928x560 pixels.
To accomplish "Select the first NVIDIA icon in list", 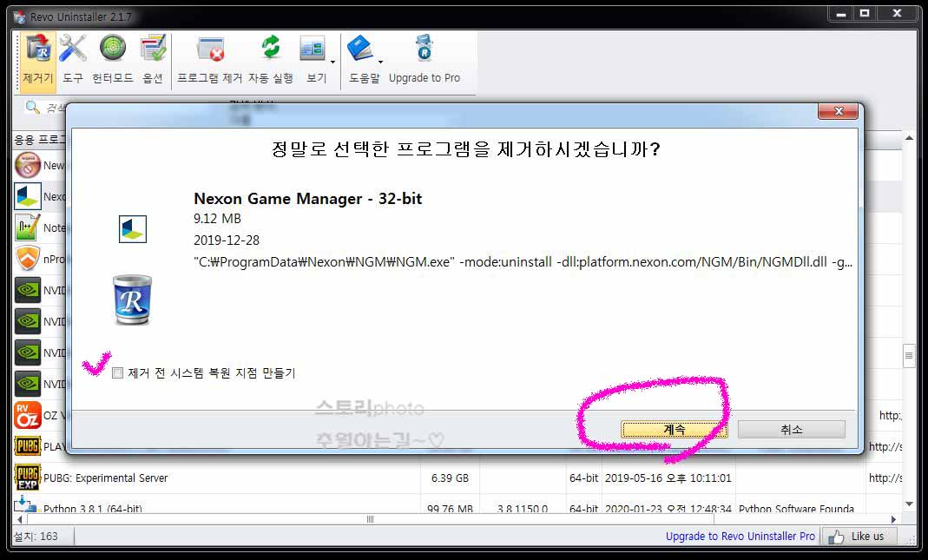I will (28, 290).
